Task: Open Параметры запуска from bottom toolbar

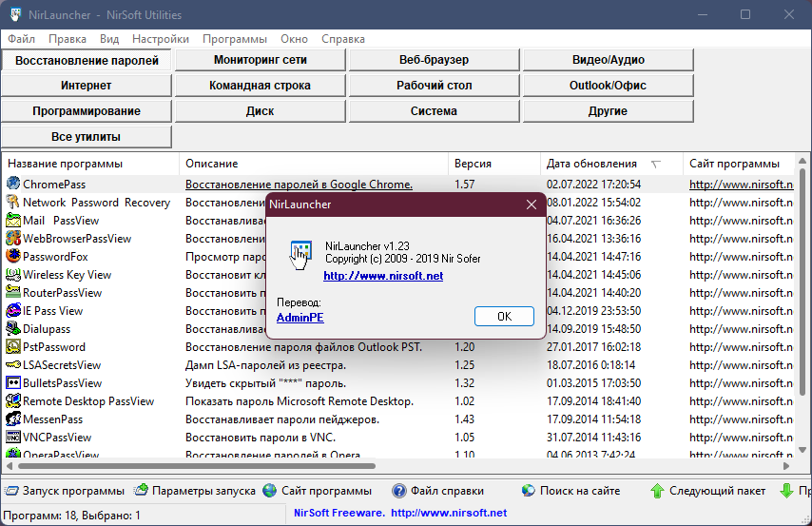Action: coord(195,491)
